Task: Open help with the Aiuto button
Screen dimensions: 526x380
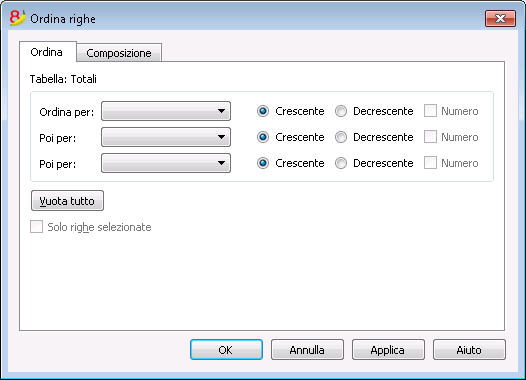Action: coord(469,350)
